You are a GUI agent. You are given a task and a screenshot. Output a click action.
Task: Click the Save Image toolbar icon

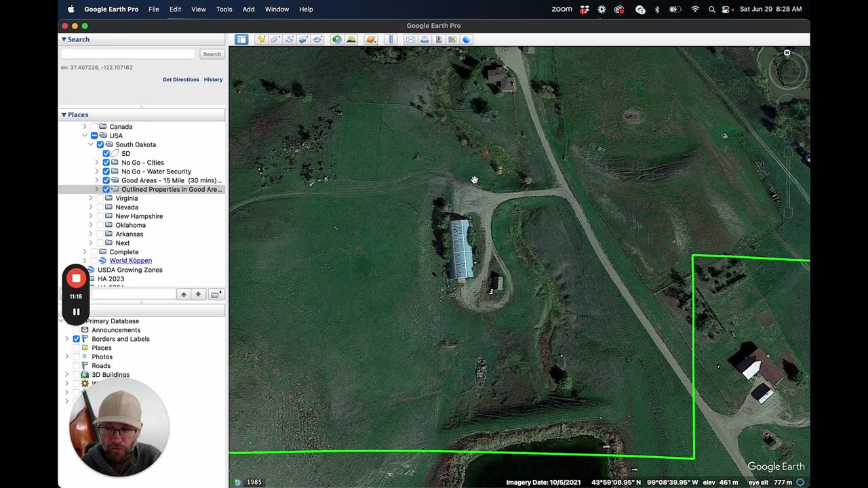coord(439,39)
